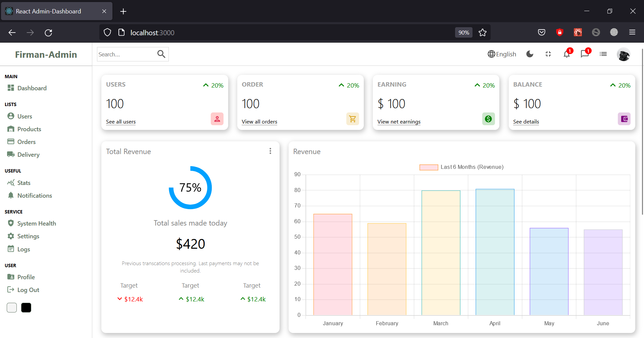Click the Users card person icon
The image size is (644, 338).
pyautogui.click(x=217, y=119)
